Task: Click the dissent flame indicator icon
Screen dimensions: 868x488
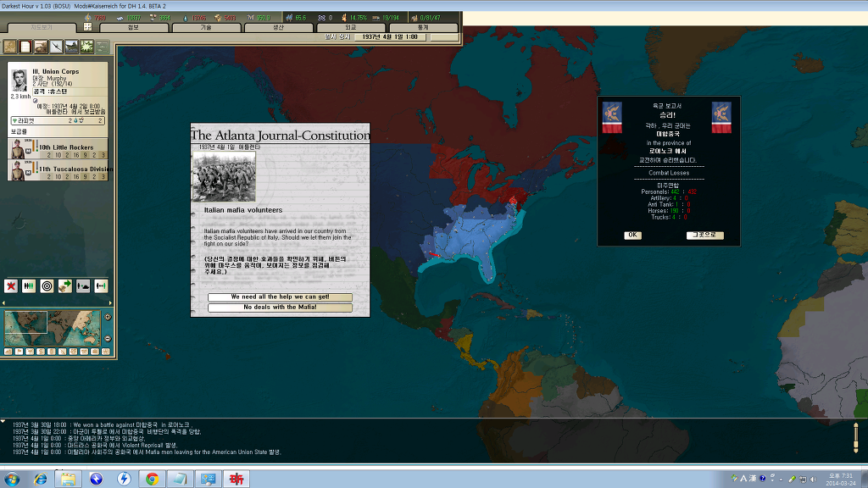Action: click(x=344, y=18)
